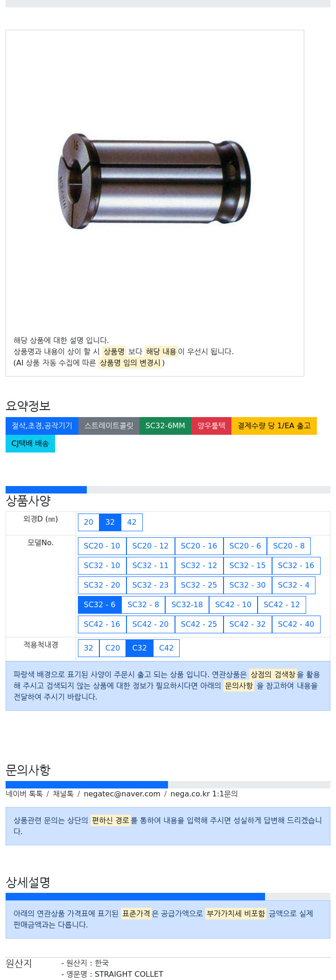This screenshot has width=336, height=980.
Task: Select the highlighted diameter 32 option
Action: click(x=110, y=522)
